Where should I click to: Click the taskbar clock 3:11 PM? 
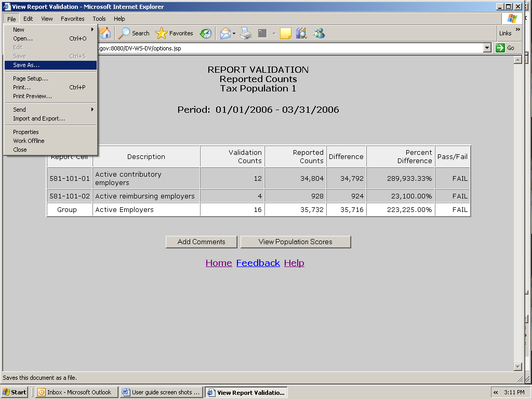click(x=514, y=392)
